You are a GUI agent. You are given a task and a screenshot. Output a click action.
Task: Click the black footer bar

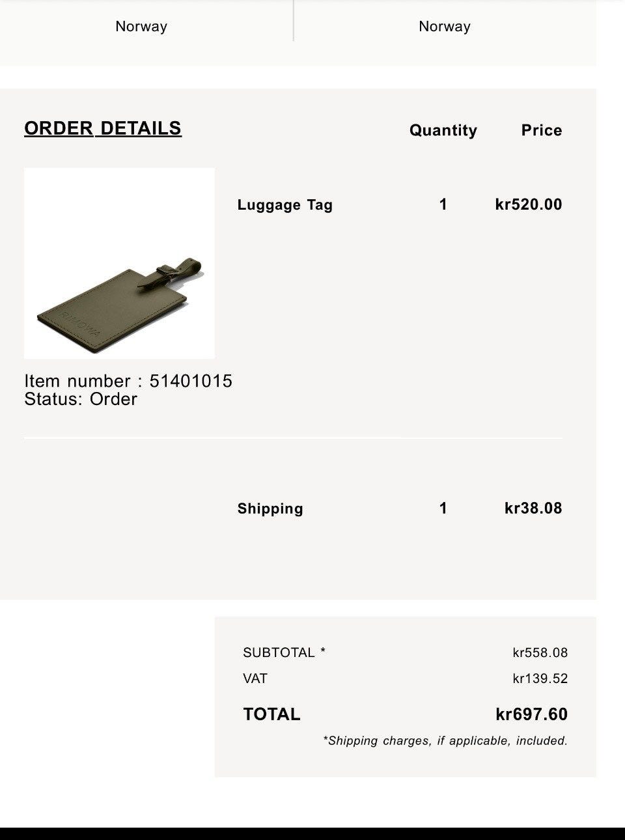click(312, 833)
